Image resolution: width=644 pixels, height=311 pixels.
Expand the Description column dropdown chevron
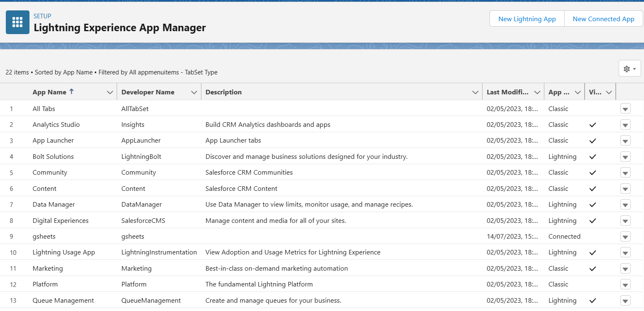(475, 92)
